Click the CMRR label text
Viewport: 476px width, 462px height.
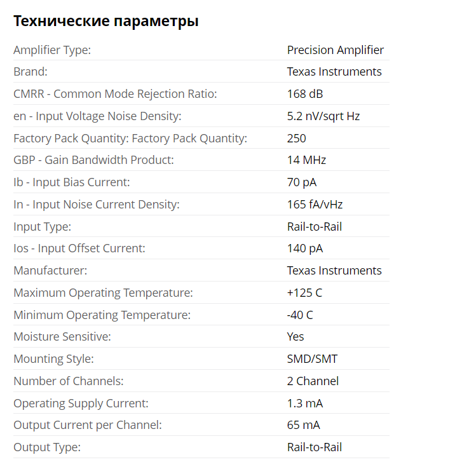[115, 94]
